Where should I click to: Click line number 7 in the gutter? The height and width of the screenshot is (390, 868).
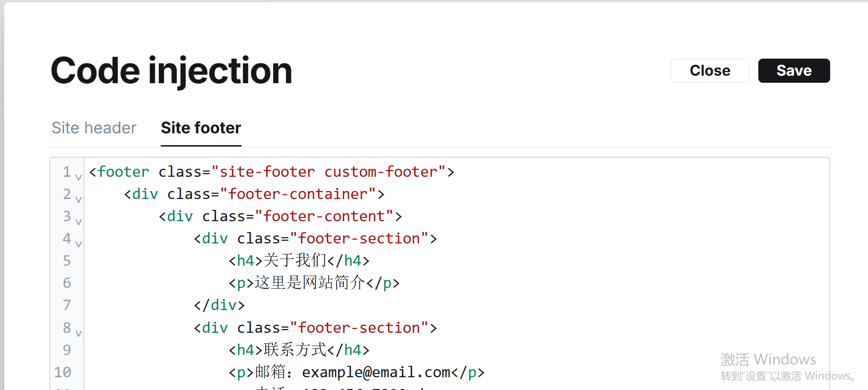[67, 305]
